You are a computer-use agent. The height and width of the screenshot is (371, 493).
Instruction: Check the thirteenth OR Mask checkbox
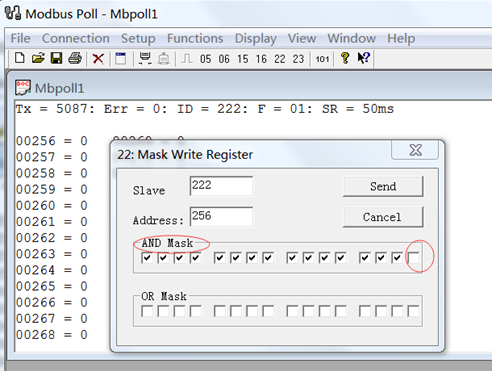(365, 311)
